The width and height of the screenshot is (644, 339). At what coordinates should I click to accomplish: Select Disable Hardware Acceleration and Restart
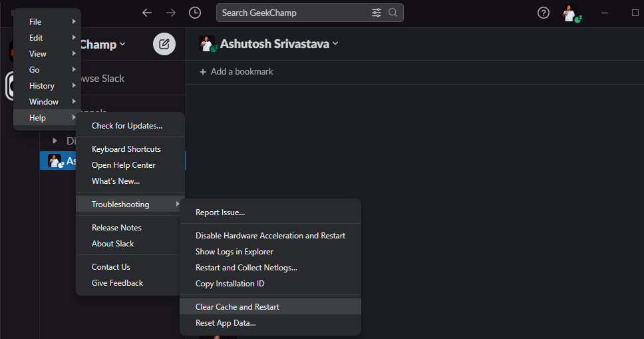[x=270, y=236]
